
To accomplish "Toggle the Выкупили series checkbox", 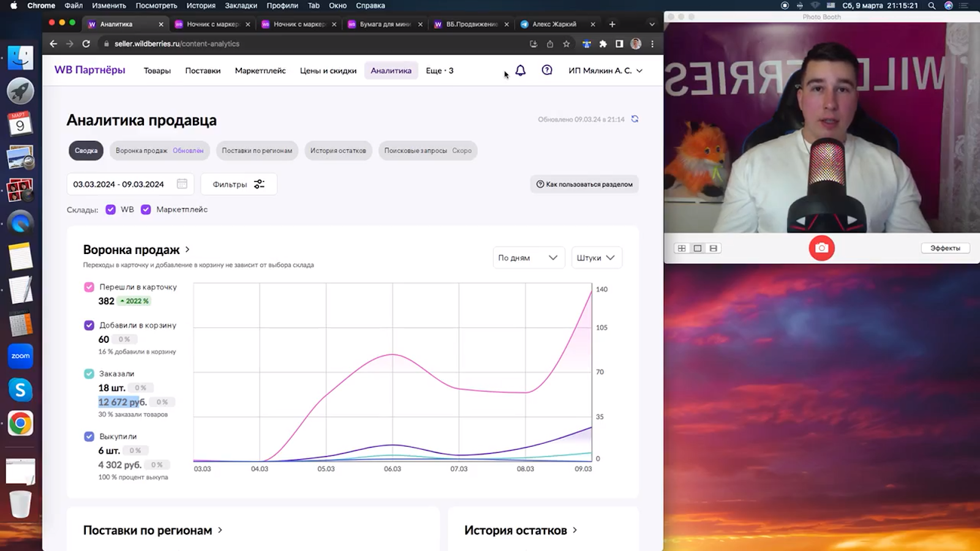I will point(89,437).
